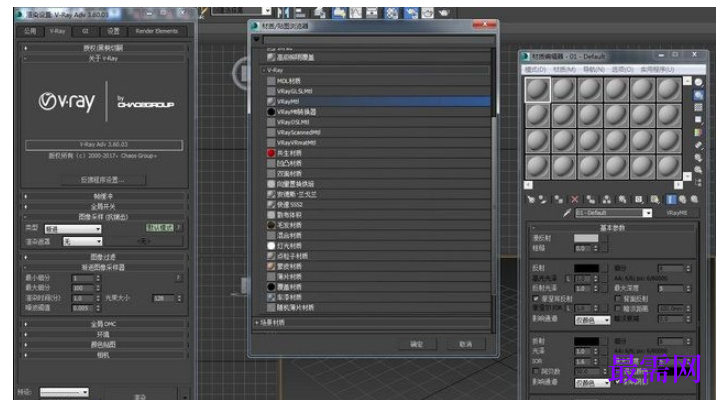Open the preset dropdown at render setup bottom

64,392
